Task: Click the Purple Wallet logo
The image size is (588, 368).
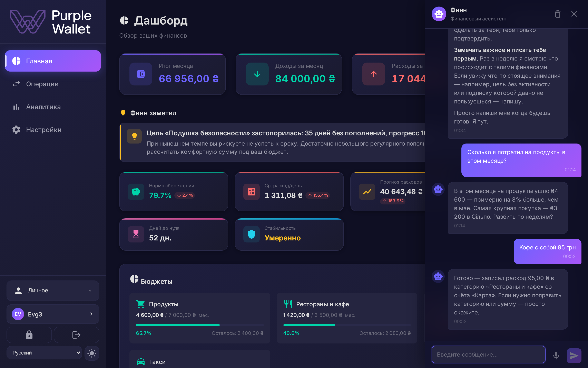Action: [x=51, y=22]
